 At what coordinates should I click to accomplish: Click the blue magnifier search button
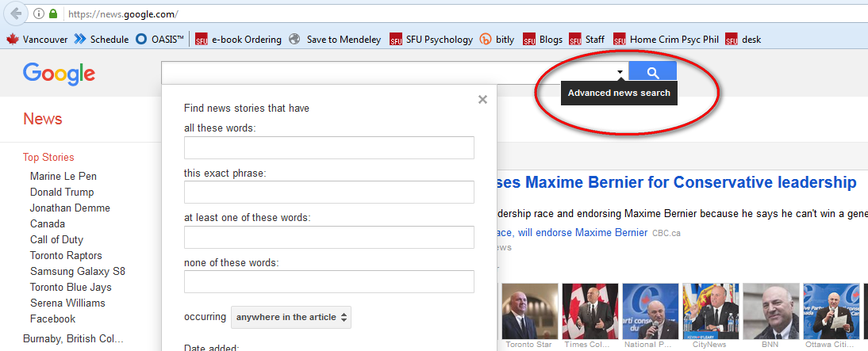(x=653, y=72)
